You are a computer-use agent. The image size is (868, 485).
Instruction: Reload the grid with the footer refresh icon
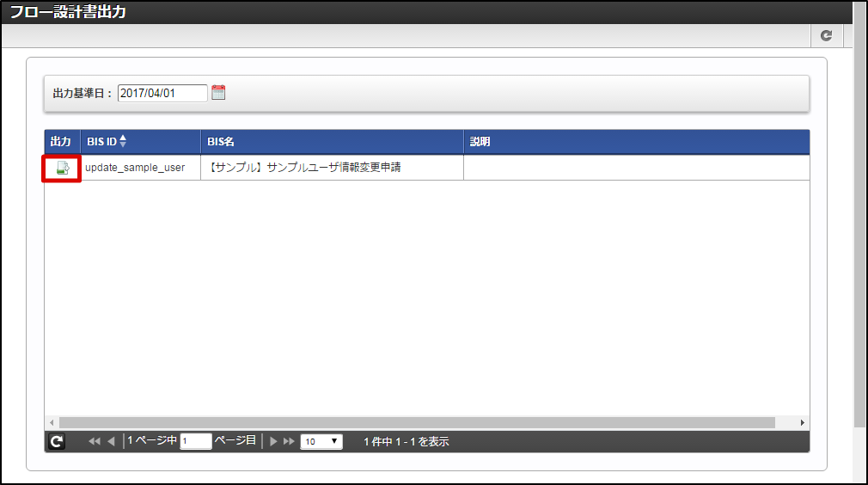tap(57, 441)
